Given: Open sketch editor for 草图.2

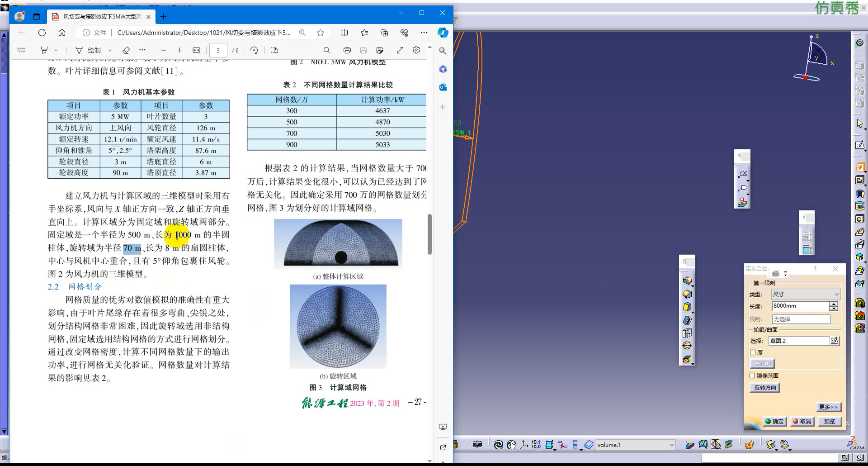Looking at the screenshot, I should point(835,341).
